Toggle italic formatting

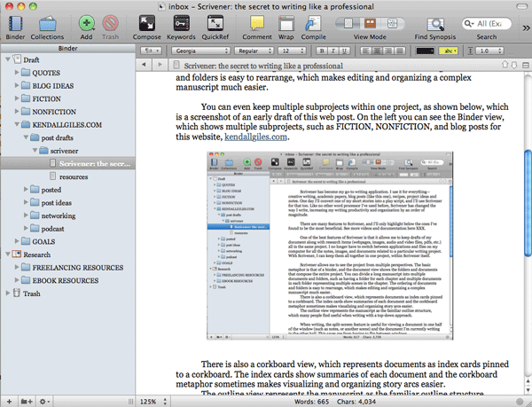333,51
